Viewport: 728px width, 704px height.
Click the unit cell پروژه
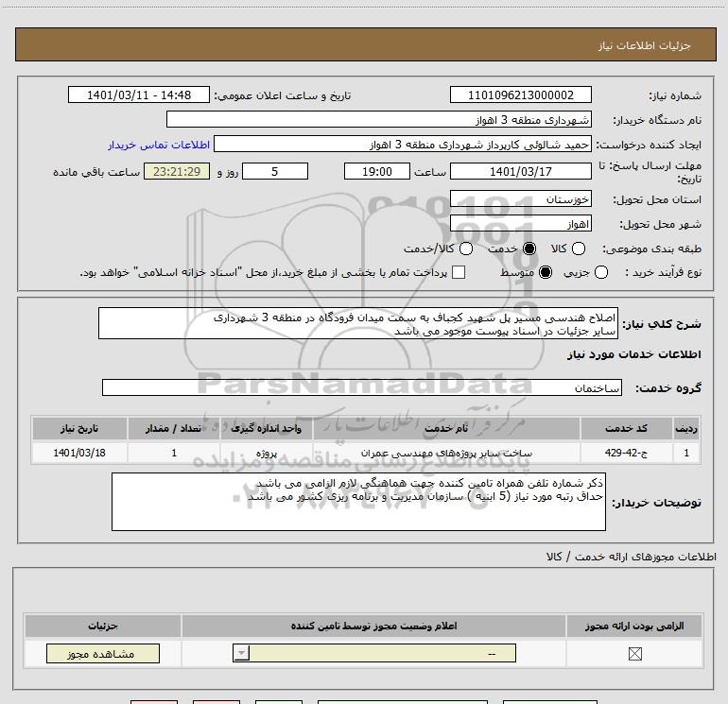pos(266,453)
